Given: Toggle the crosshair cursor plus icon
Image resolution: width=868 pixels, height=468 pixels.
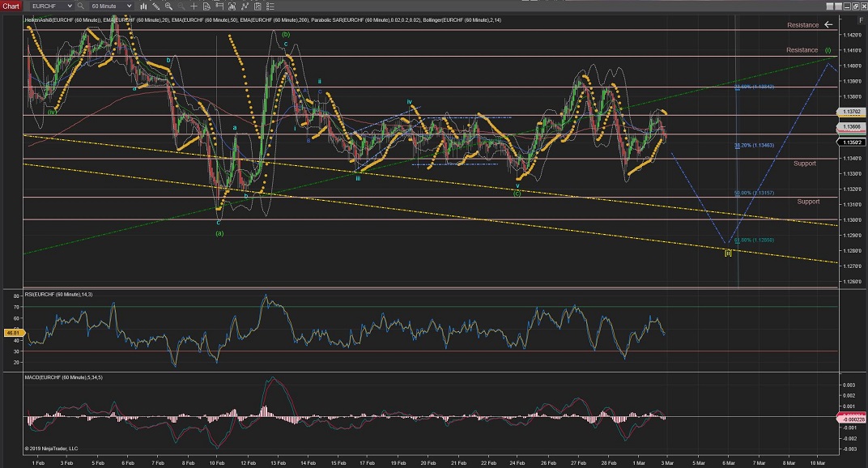Looking at the screenshot, I should (194, 6).
